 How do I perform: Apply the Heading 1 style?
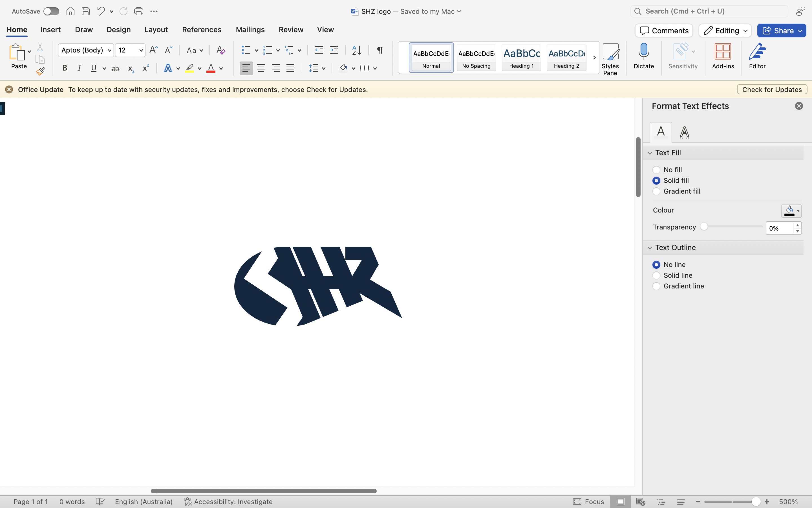point(521,58)
